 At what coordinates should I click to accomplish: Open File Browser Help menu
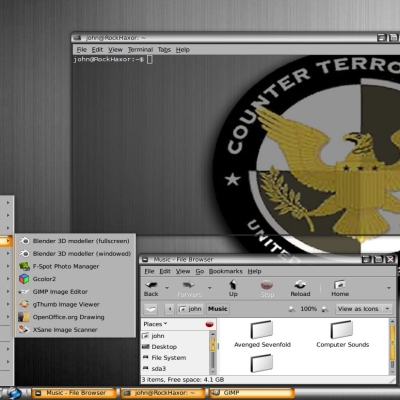coord(254,271)
